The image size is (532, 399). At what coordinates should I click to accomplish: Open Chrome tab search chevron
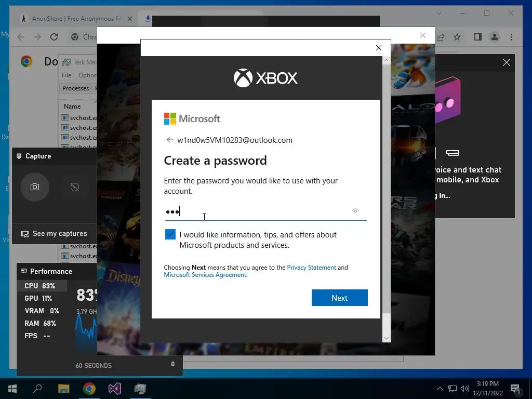(x=439, y=13)
